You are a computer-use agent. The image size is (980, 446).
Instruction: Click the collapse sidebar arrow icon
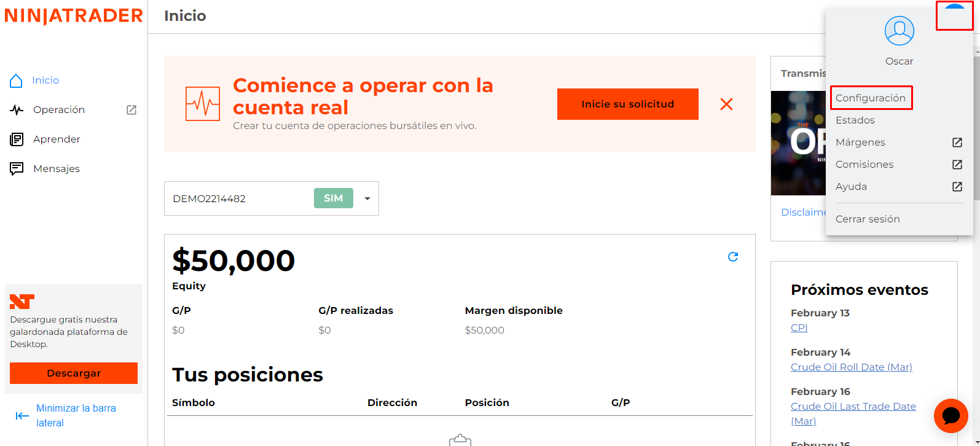point(22,416)
